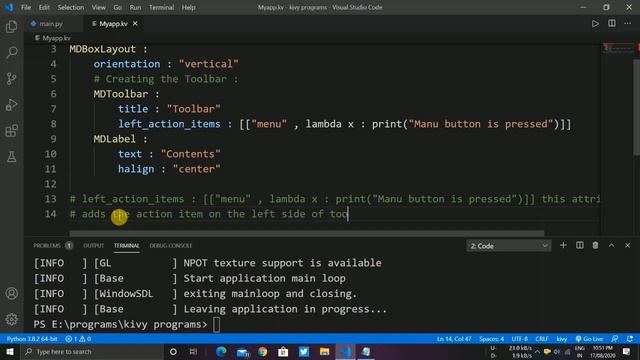This screenshot has width=640, height=360.
Task: Open the feedback icon in status bar
Action: click(615, 339)
